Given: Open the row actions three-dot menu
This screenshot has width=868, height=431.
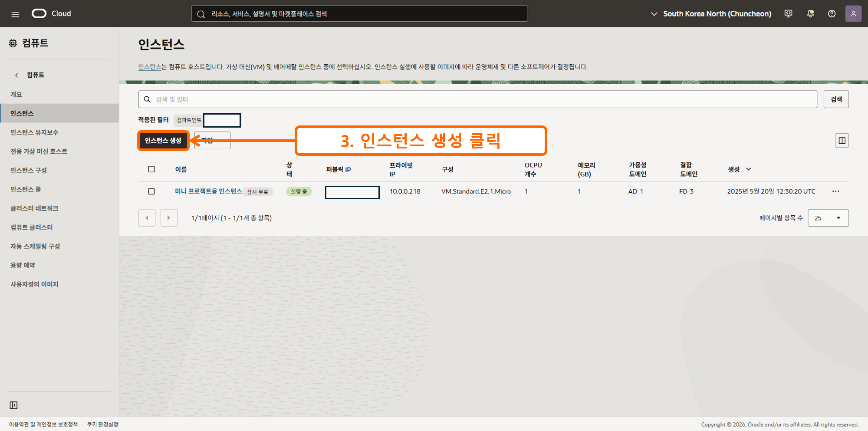Looking at the screenshot, I should click(x=835, y=191).
